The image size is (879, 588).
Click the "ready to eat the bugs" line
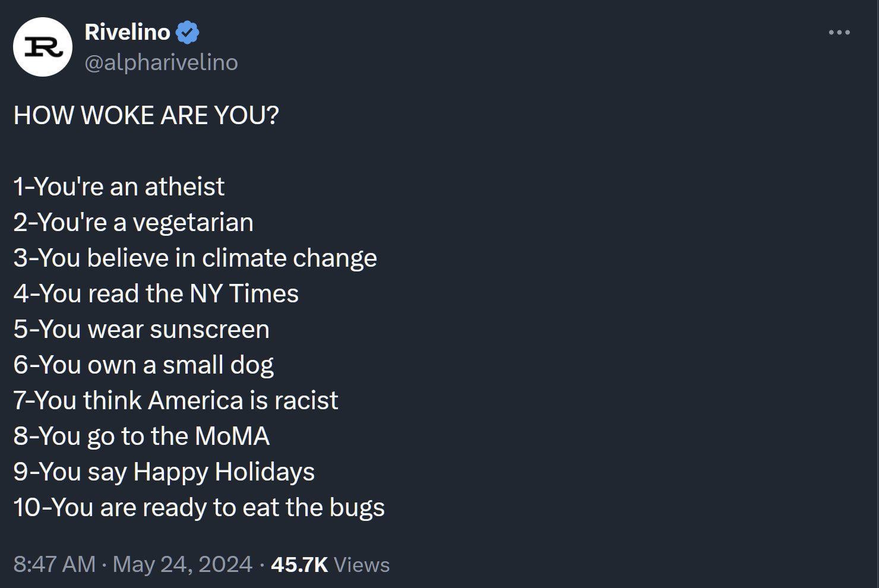[x=199, y=507]
